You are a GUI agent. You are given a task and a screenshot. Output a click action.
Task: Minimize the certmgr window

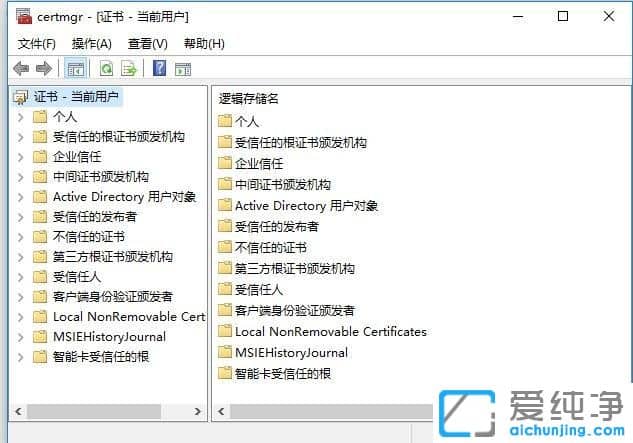(518, 16)
